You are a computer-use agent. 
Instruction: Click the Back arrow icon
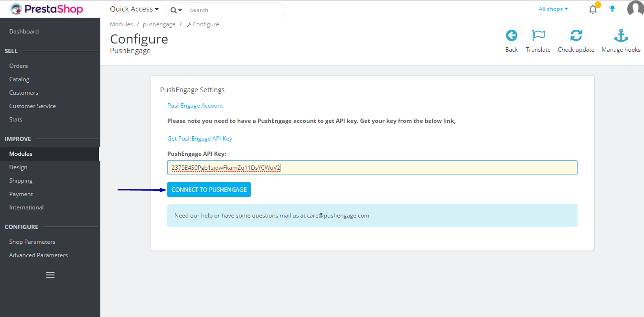point(511,35)
